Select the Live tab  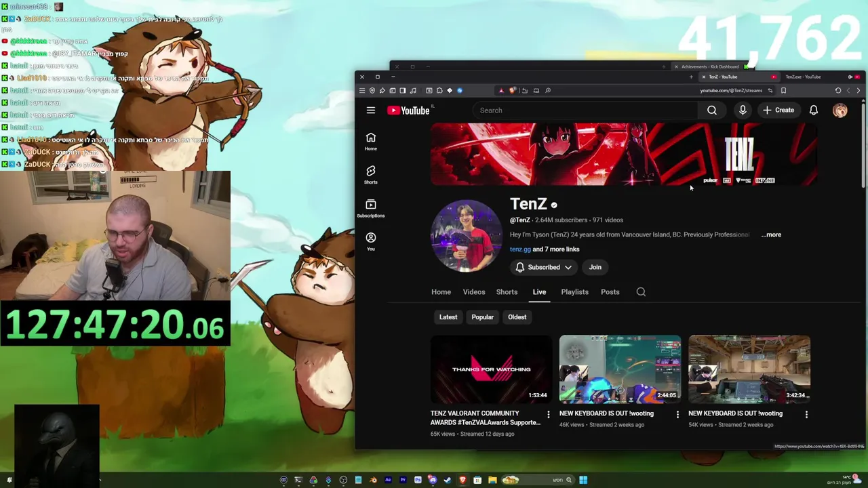[x=539, y=291]
